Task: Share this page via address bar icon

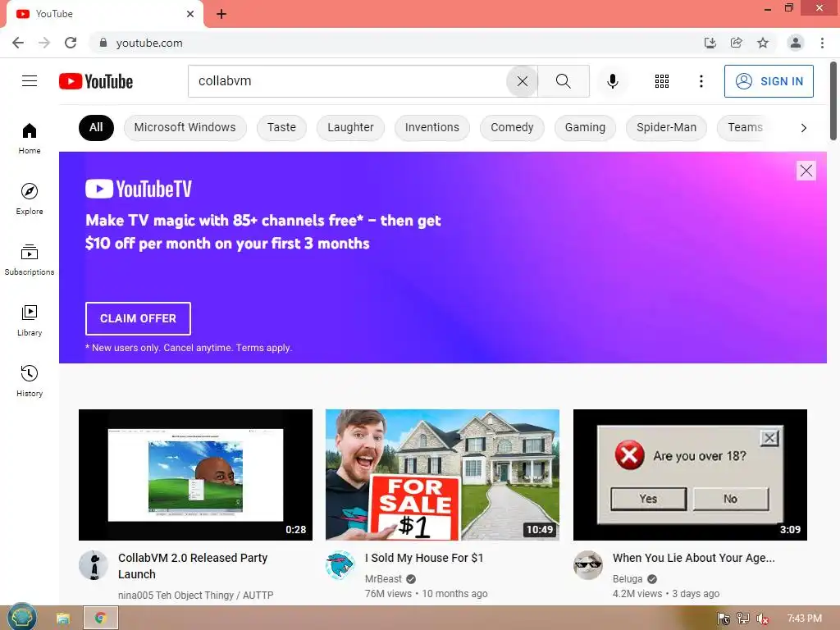Action: pyautogui.click(x=737, y=43)
